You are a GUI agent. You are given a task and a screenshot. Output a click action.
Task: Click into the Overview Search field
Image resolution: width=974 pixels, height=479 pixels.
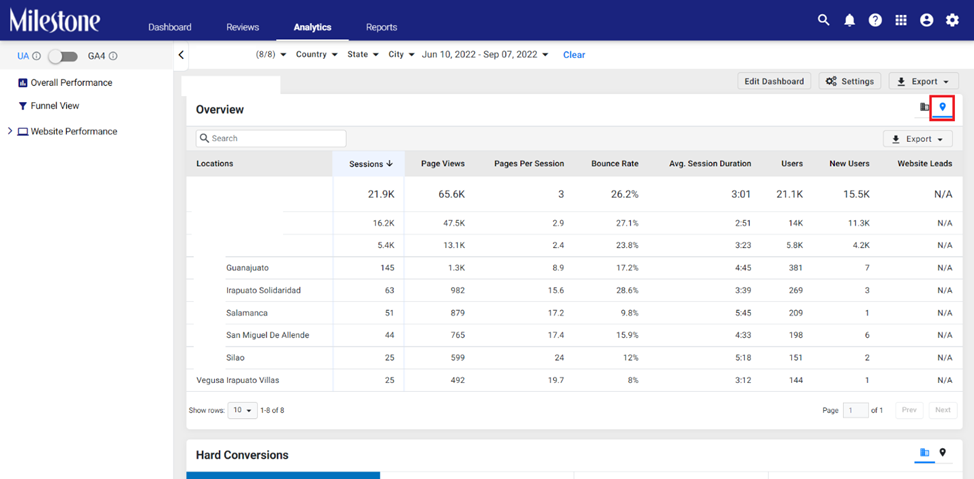[271, 139]
